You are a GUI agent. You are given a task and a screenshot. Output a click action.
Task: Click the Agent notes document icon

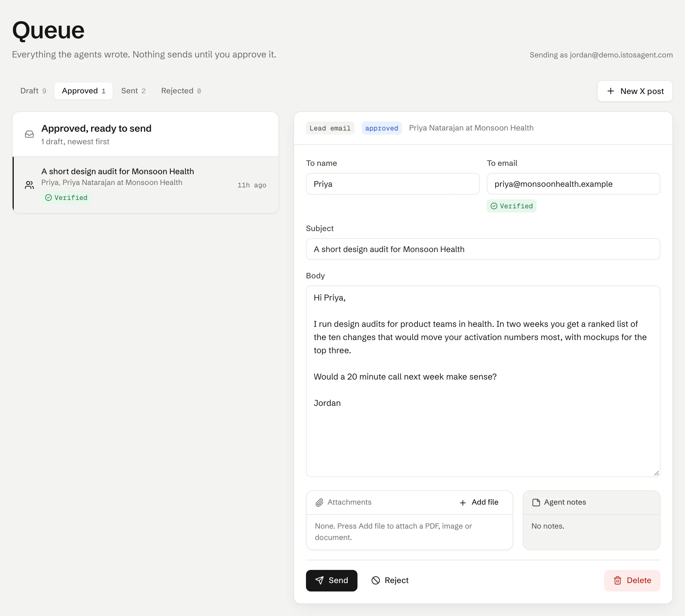coord(536,503)
